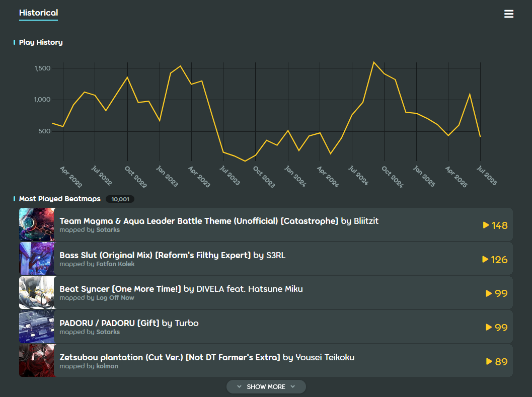The width and height of the screenshot is (532, 397).
Task: Open mapper Log Off Now's profile
Action: [115, 298]
